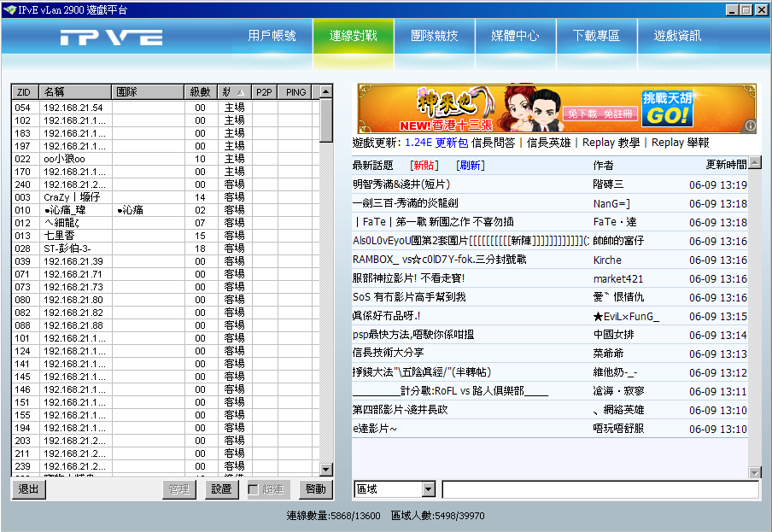The image size is (772, 532).
Task: Click the info icon on the ad banner
Action: 750,126
